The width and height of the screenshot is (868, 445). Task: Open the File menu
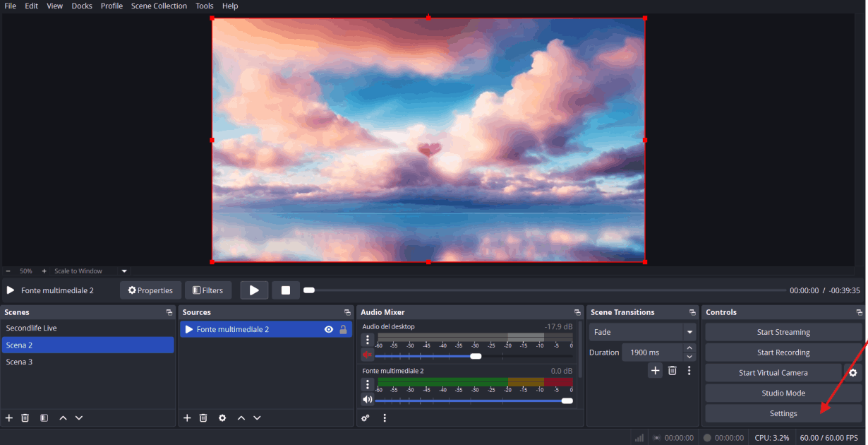(x=10, y=6)
